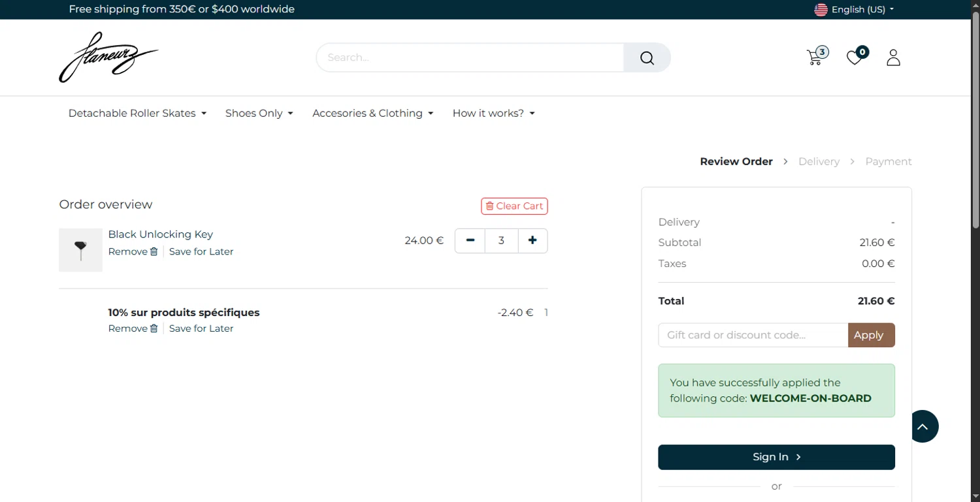Click the Clear Cart button
Screen dimensions: 980x502
[x=514, y=206]
